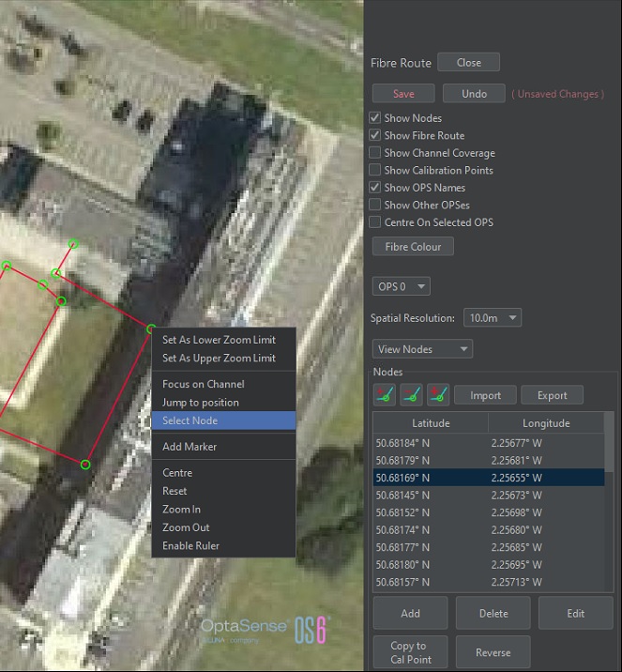Click longitude cell 2.25680° W

[x=546, y=530]
